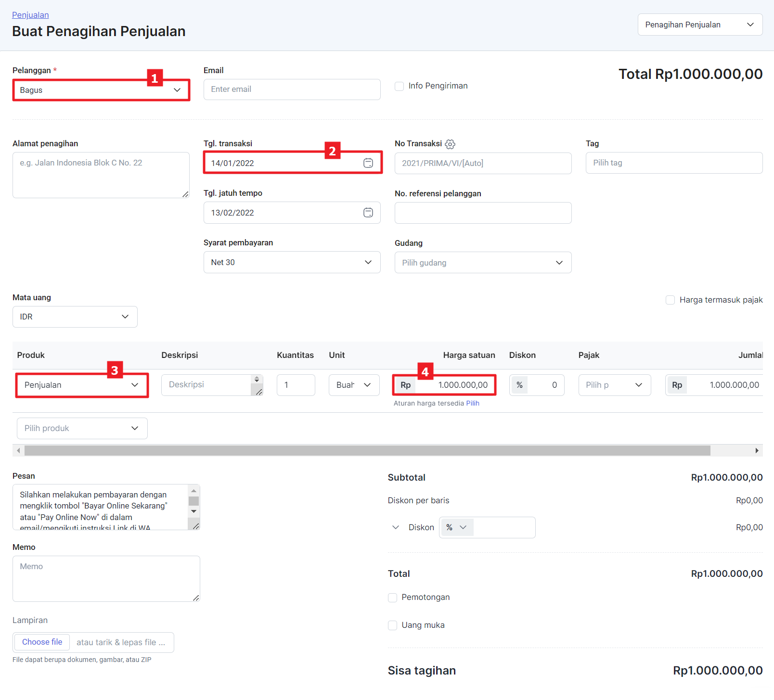Tick the Harga termasuk pajak checkbox
The height and width of the screenshot is (700, 774).
[670, 300]
